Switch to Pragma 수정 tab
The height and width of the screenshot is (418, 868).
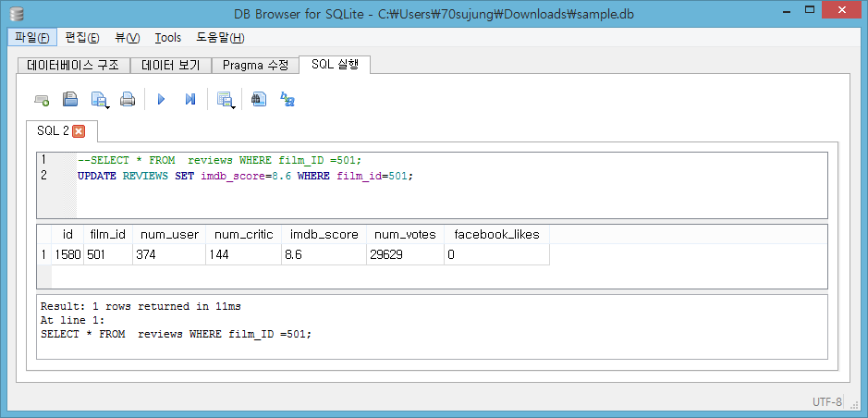click(255, 66)
